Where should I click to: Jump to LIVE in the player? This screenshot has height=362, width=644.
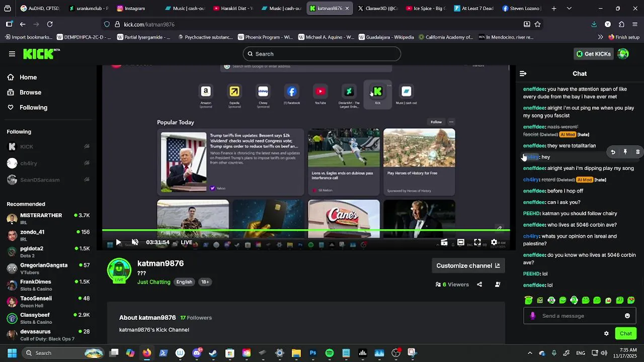coord(186,242)
